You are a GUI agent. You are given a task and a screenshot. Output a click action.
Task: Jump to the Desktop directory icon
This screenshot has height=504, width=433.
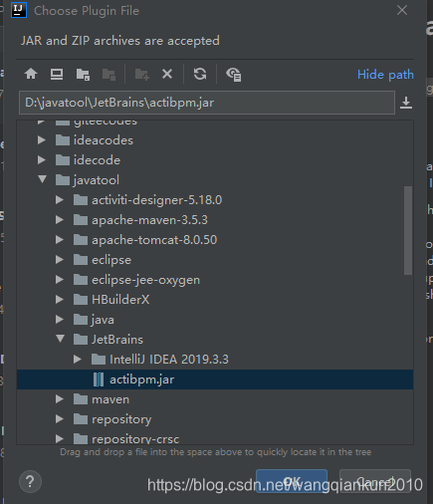(57, 74)
